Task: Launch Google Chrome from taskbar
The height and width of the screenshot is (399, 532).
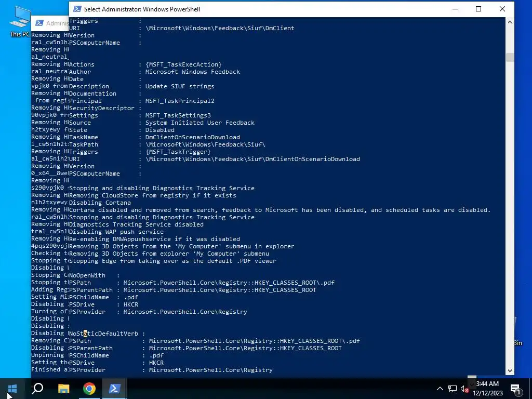Action: pos(89,389)
